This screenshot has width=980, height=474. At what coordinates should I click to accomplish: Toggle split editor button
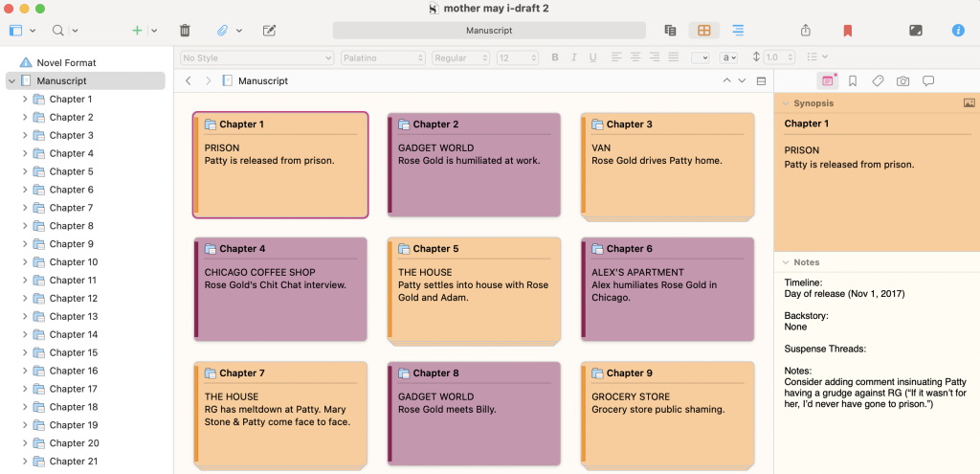(761, 80)
